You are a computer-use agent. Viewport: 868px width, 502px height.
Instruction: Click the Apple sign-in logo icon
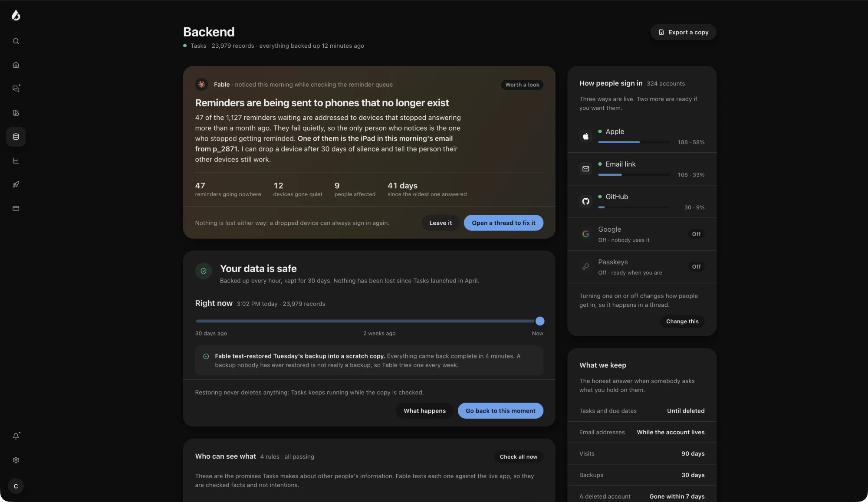tap(585, 136)
